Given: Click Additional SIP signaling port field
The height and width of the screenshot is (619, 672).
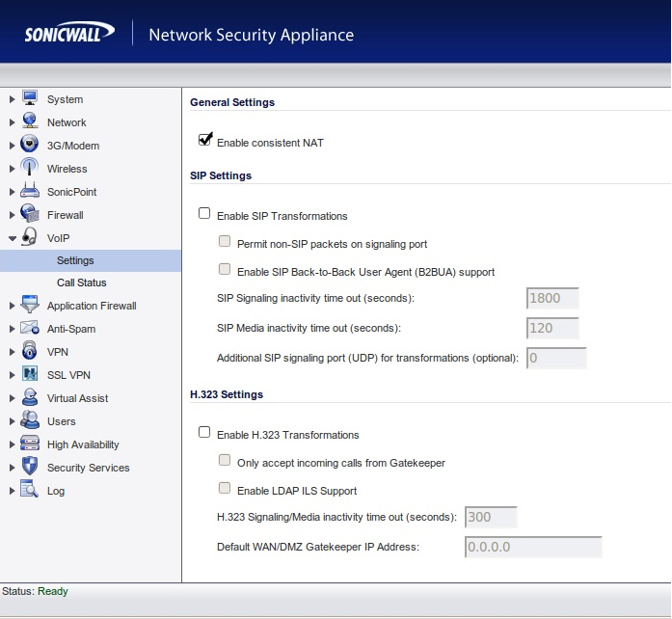Looking at the screenshot, I should click(556, 358).
